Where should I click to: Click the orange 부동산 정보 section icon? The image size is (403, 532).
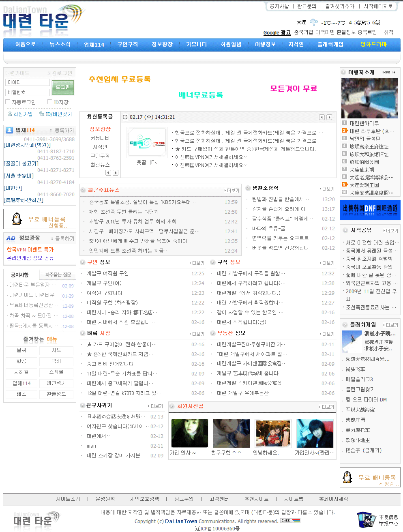[x=213, y=333]
